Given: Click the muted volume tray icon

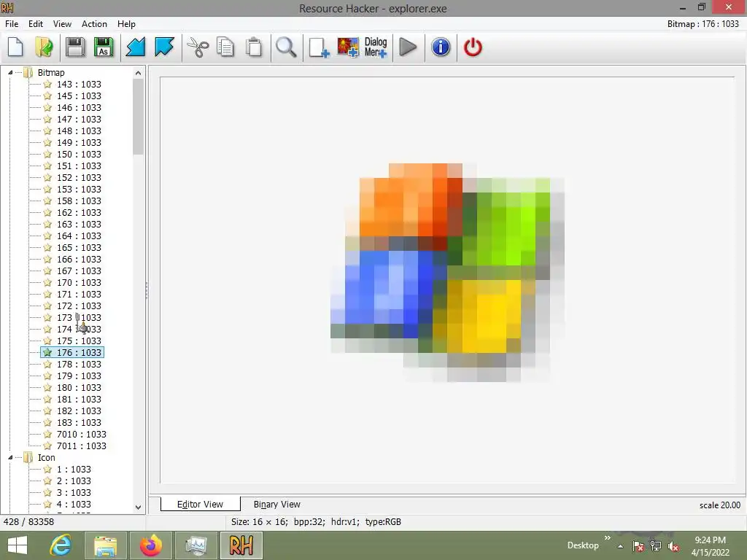Looking at the screenshot, I should [x=673, y=546].
